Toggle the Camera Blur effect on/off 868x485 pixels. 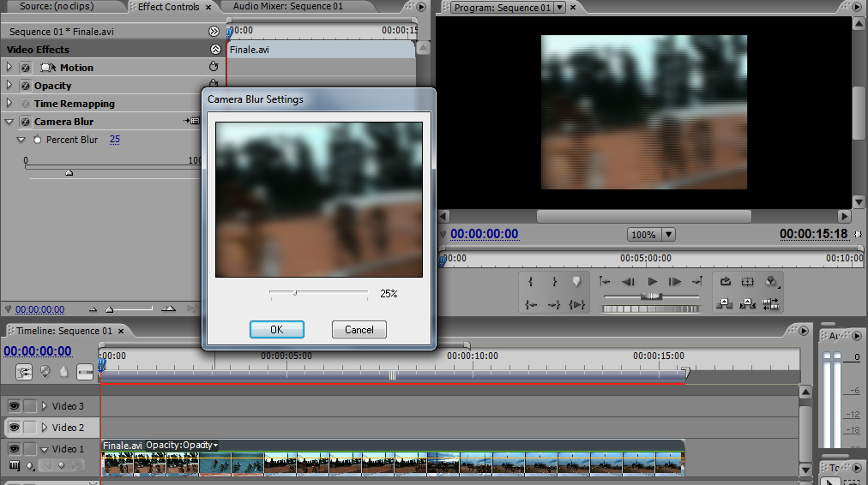tap(26, 122)
